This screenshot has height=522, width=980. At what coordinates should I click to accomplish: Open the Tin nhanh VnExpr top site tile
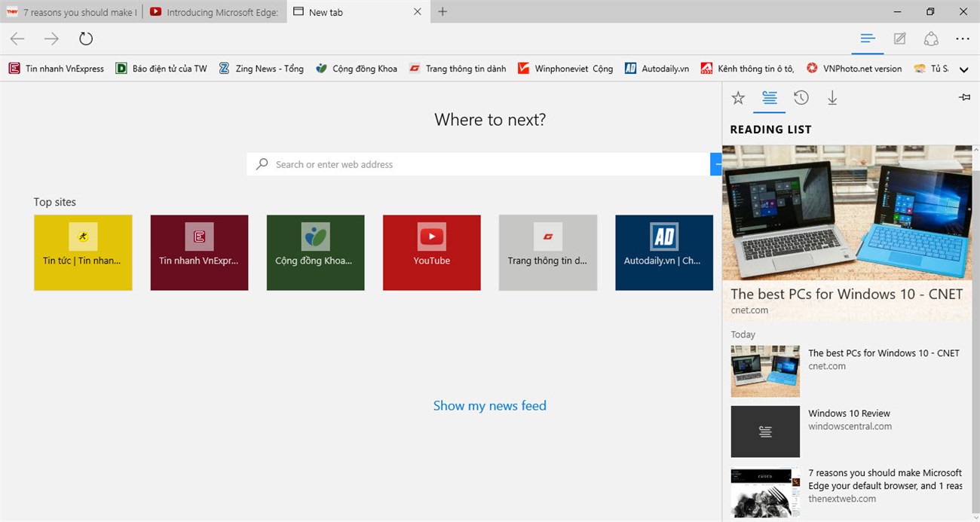(199, 252)
